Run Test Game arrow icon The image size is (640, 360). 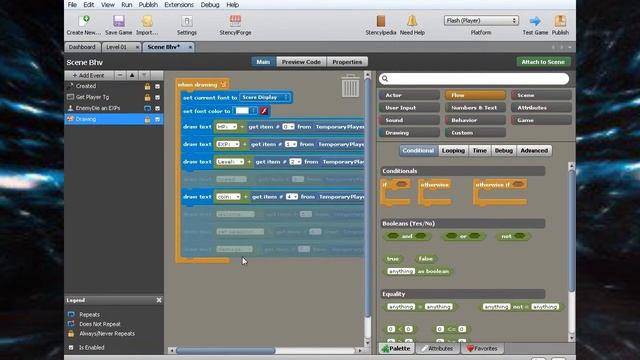535,21
